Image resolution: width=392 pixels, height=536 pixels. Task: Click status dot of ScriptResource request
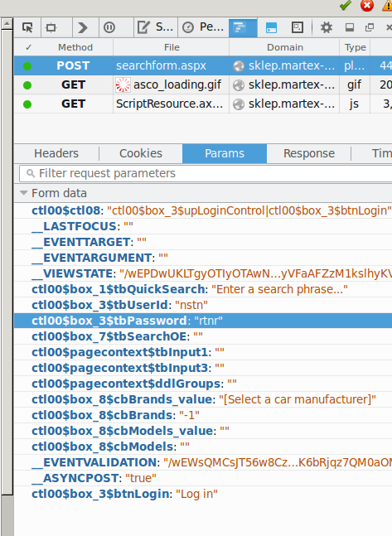[27, 104]
